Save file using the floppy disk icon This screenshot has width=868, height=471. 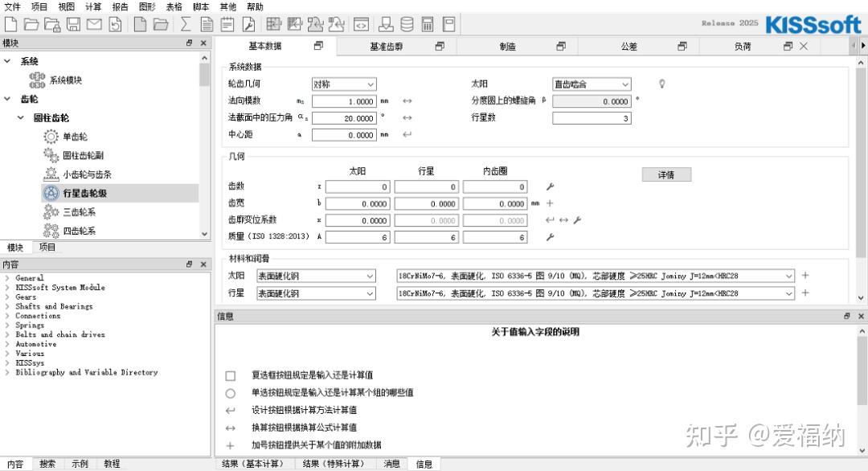pos(74,24)
